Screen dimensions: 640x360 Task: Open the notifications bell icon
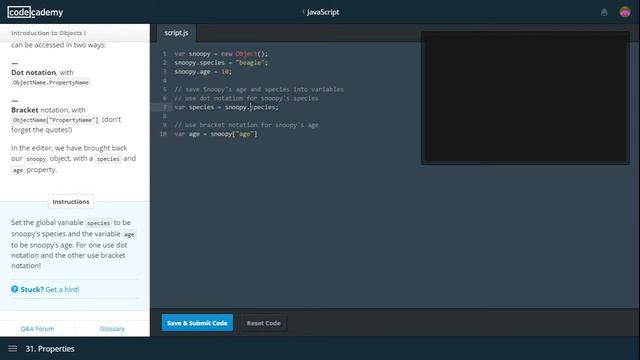point(604,12)
